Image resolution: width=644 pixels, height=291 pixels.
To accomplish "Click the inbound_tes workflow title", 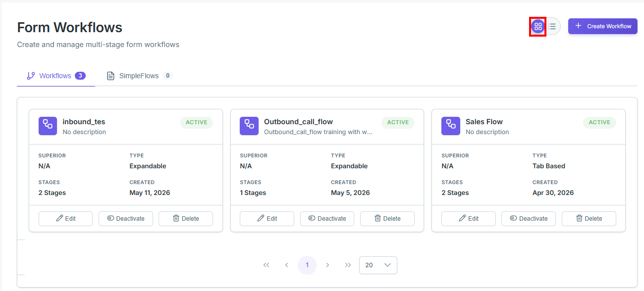I will coord(84,122).
